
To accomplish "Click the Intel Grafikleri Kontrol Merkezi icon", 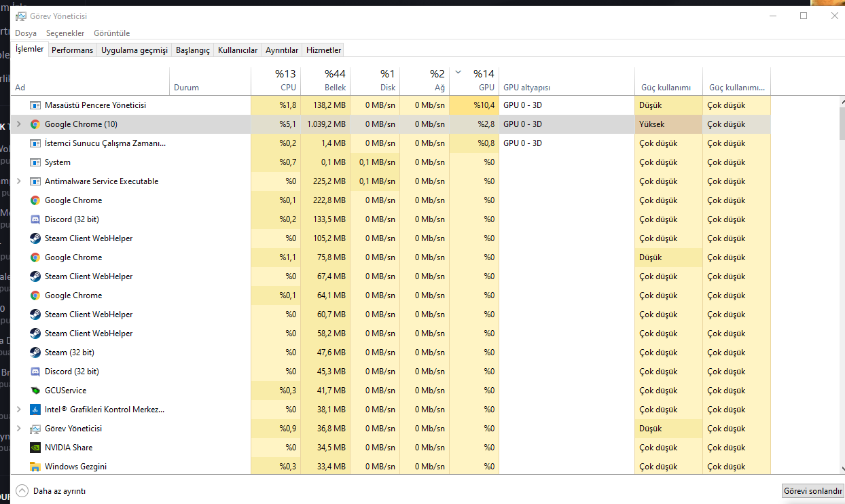I will click(35, 410).
